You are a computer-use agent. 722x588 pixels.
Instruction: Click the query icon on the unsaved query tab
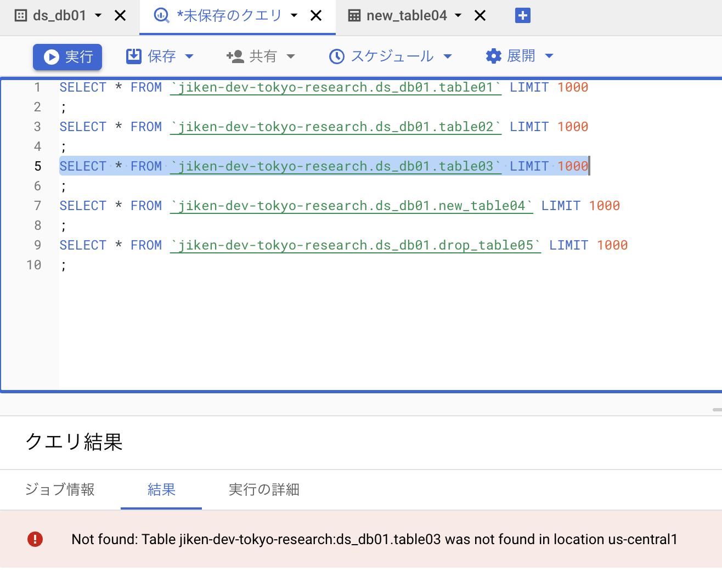[161, 15]
